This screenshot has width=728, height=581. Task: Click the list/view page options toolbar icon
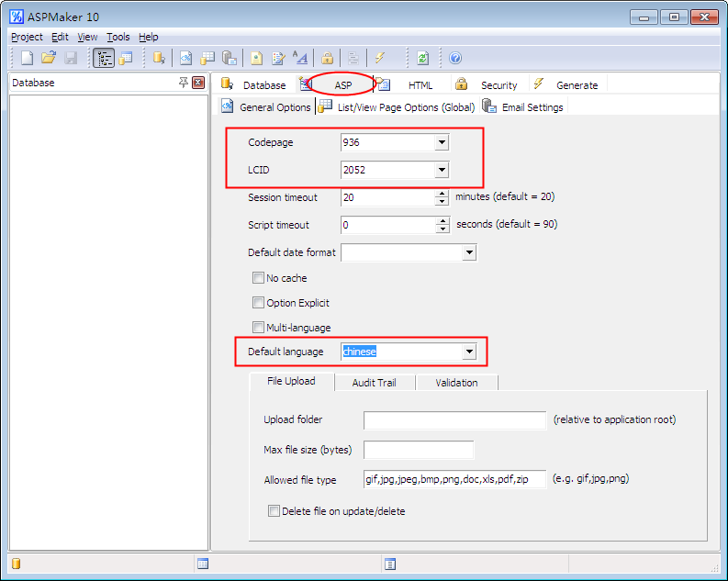[207, 58]
